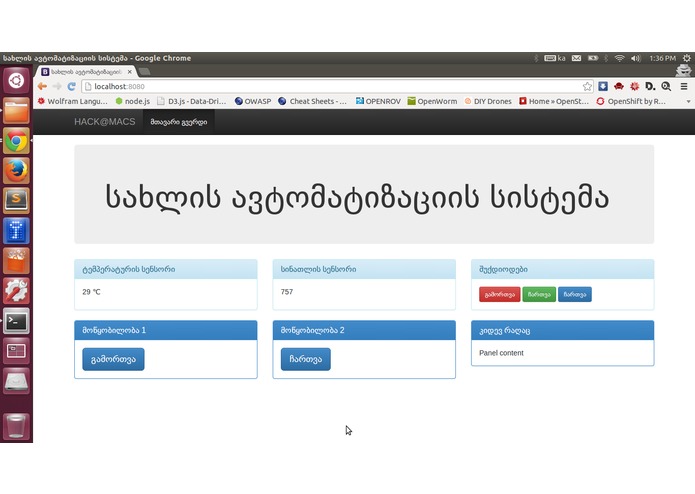
Task: Open the OPENROV bookmark
Action: point(378,101)
